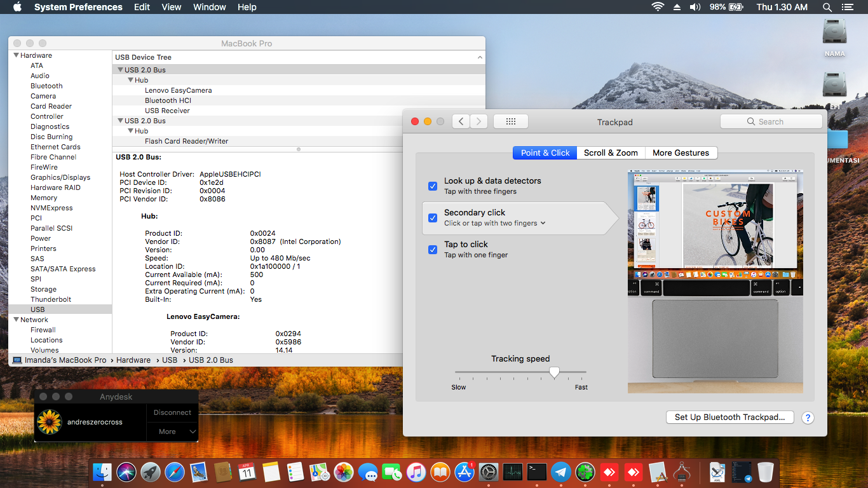Screen dimensions: 868x488
Task: Disable the Tap to click checkbox
Action: click(433, 249)
